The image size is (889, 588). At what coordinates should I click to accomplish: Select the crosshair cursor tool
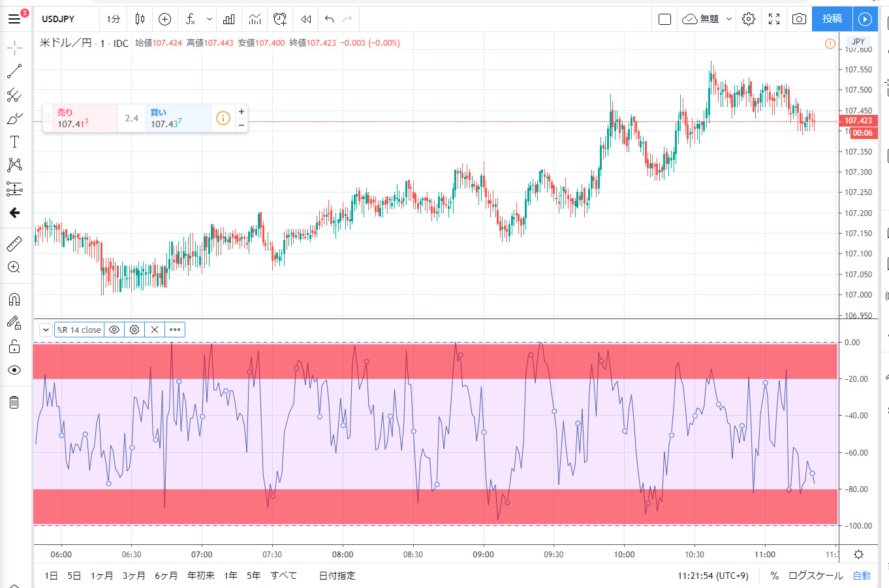(14, 48)
